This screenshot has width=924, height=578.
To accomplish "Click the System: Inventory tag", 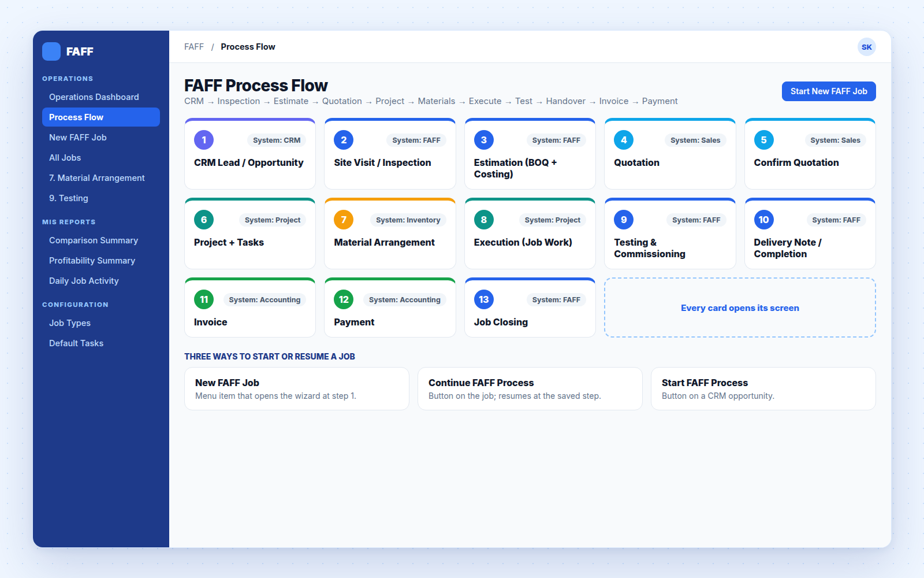I will [x=408, y=220].
